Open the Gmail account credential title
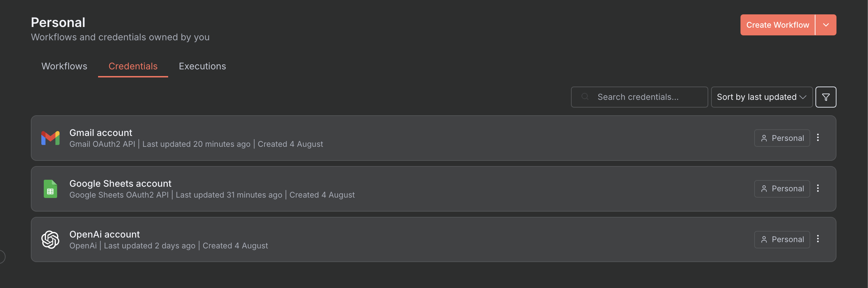Viewport: 868px width, 288px height. click(x=101, y=133)
